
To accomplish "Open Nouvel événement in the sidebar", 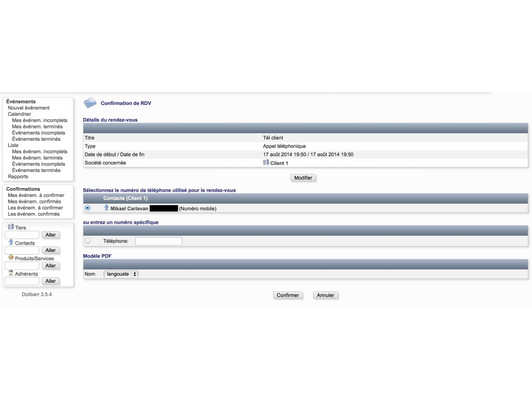I will 29,108.
